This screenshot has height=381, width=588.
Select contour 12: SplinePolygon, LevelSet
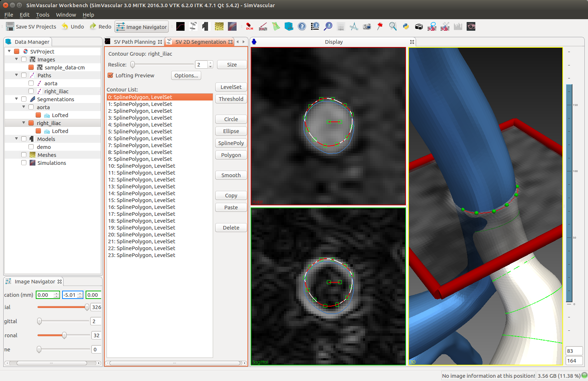[x=160, y=180]
